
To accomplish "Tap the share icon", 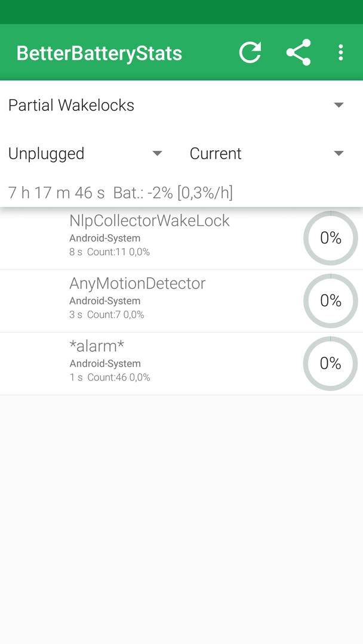I will point(299,52).
